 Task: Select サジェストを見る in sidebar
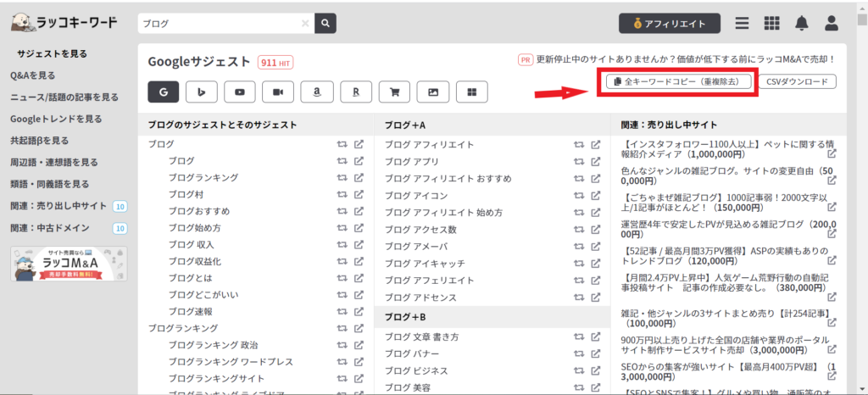(x=52, y=53)
